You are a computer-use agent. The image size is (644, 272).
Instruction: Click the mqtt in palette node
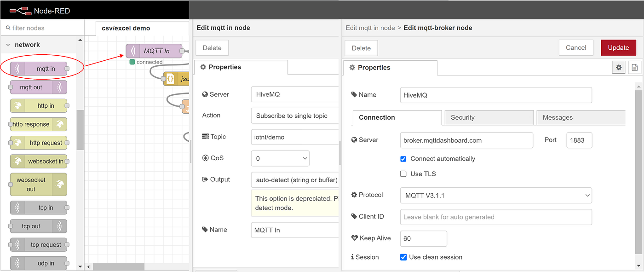click(39, 69)
